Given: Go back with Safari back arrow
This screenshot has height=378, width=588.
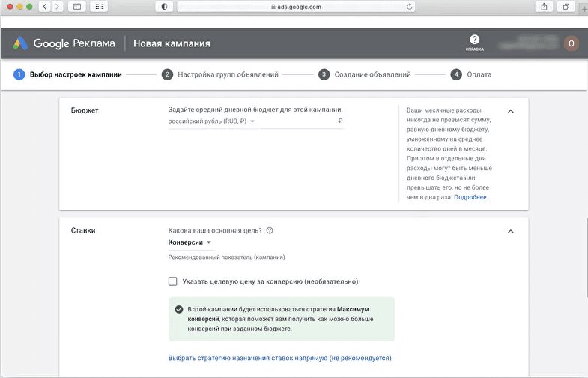Looking at the screenshot, I should click(x=45, y=7).
